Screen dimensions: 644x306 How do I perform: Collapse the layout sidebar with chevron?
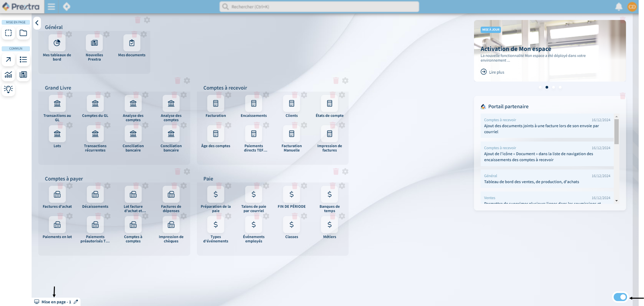pos(37,23)
